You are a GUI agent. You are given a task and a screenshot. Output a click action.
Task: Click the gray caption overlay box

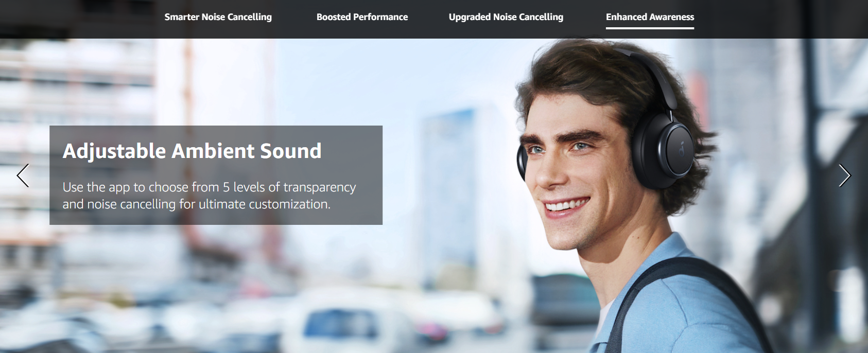tap(216, 175)
